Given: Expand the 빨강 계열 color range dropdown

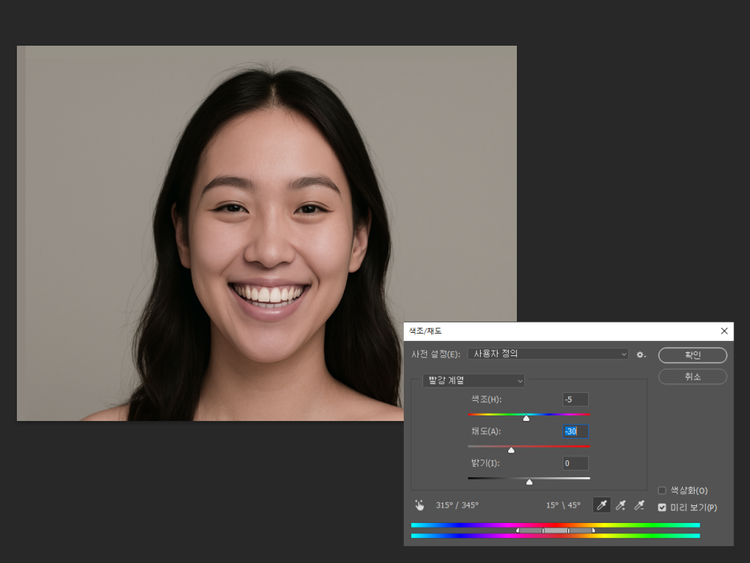Looking at the screenshot, I should [473, 380].
